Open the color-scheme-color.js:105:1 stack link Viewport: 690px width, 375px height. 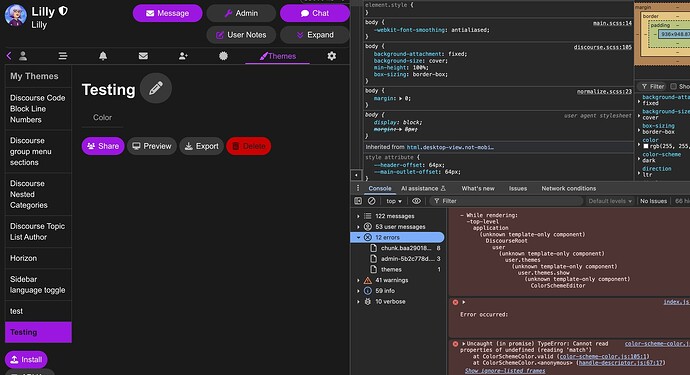pos(603,357)
